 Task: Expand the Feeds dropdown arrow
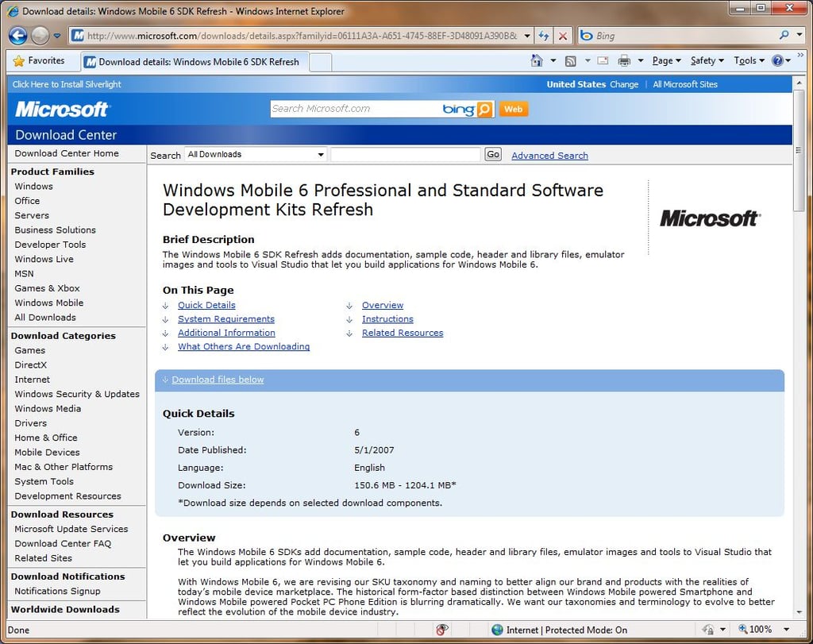588,60
